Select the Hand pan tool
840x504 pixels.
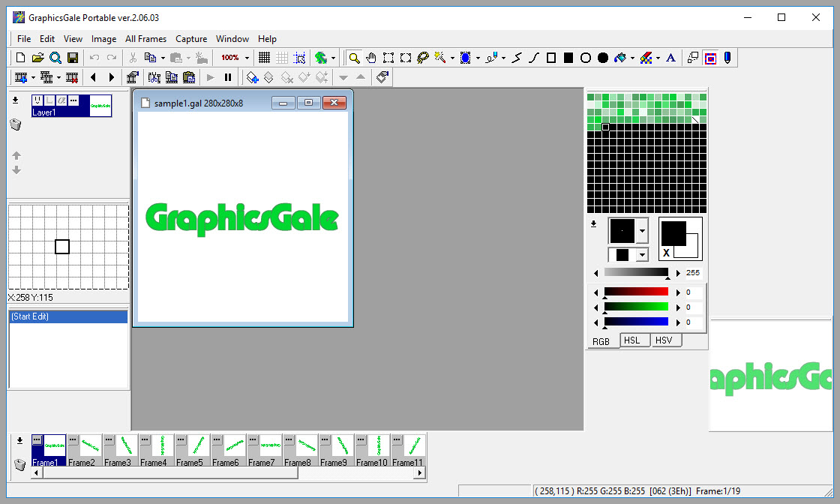pyautogui.click(x=371, y=58)
